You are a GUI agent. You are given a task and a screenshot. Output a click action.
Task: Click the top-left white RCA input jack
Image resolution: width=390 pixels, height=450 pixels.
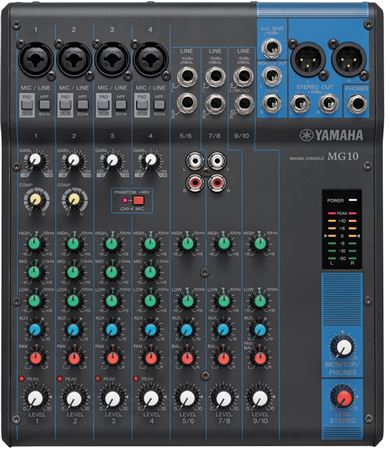coord(195,161)
